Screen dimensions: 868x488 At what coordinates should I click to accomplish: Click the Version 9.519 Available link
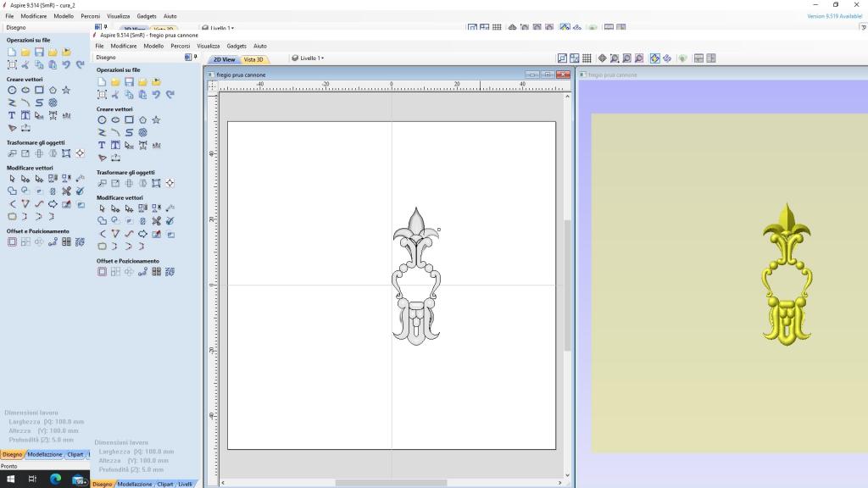(x=834, y=16)
